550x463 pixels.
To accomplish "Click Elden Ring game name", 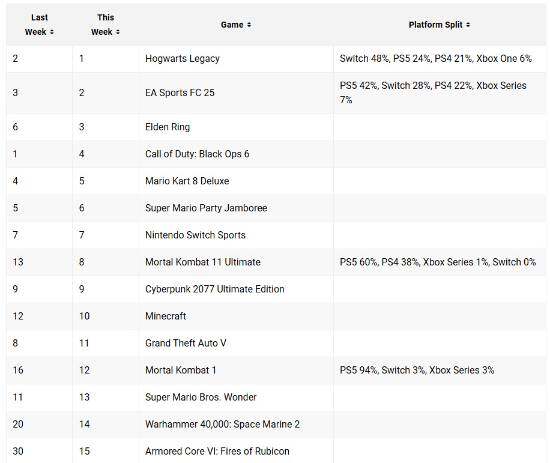I will [168, 127].
